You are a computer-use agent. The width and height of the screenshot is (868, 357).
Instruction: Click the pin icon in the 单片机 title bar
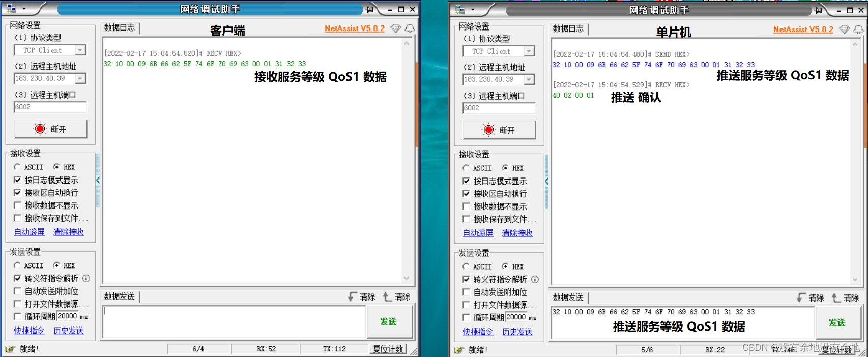coord(818,10)
